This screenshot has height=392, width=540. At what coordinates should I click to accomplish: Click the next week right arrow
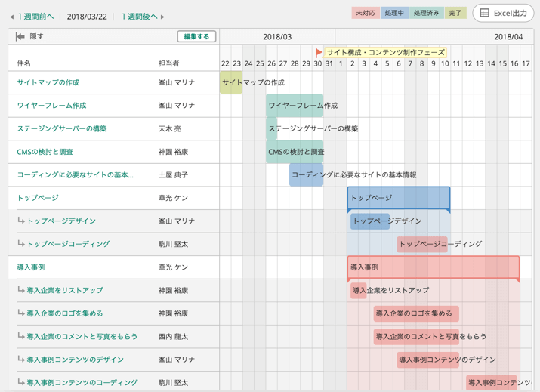162,17
